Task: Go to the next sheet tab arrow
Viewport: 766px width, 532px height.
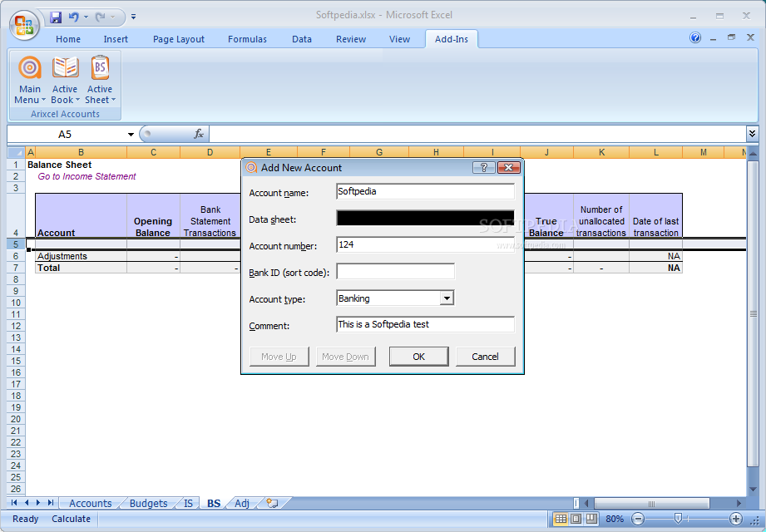Action: point(38,503)
